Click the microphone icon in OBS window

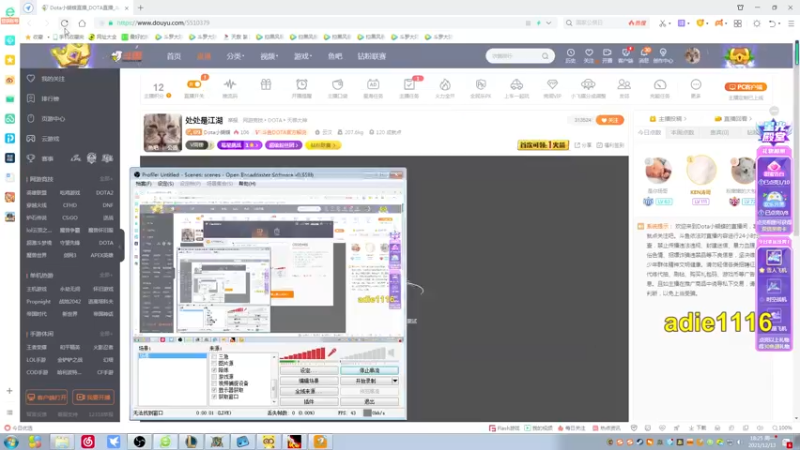point(332,352)
